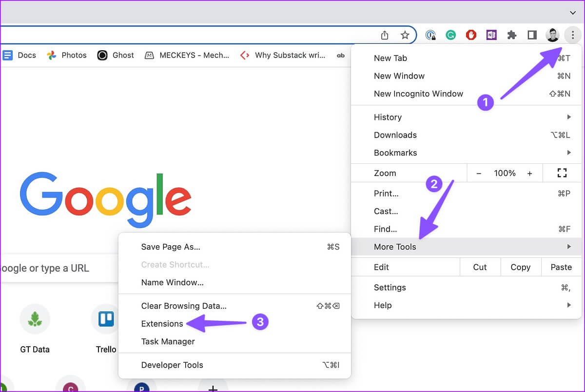Increase zoom with the plus button
This screenshot has height=392, width=585.
click(x=530, y=173)
